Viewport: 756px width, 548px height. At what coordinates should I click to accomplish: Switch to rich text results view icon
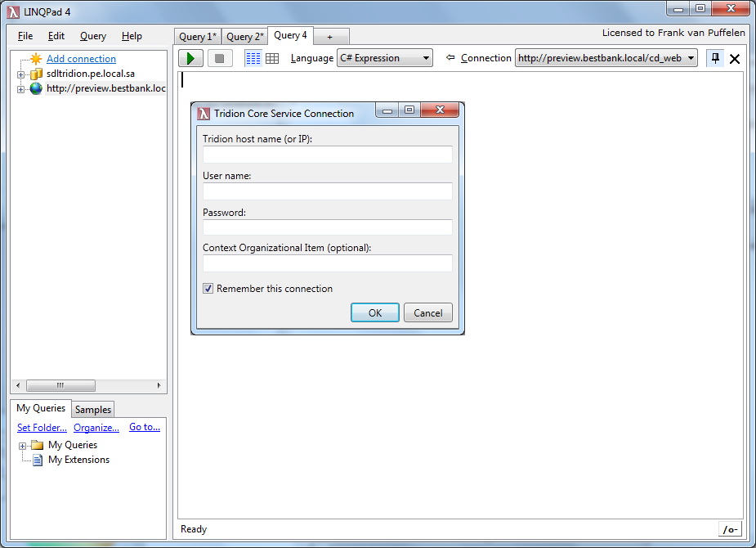coord(253,58)
